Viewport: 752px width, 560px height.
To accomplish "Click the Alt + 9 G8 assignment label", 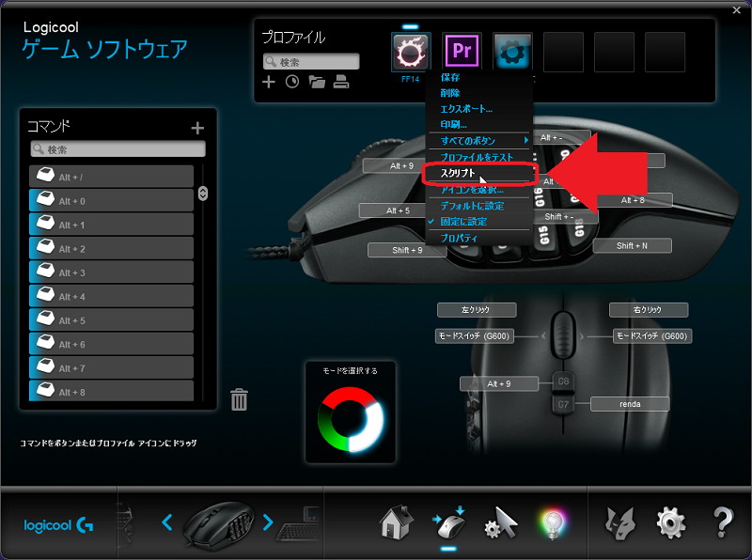I will (x=499, y=383).
